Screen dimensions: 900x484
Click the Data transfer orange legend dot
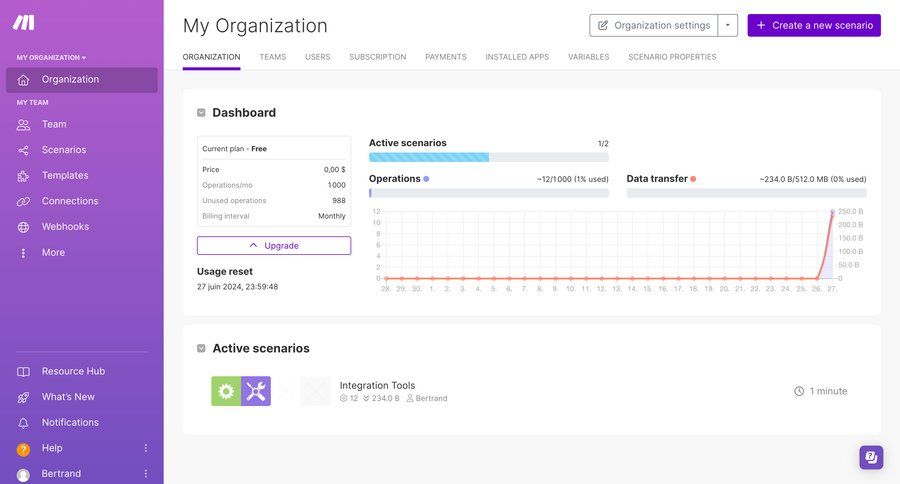coord(693,179)
